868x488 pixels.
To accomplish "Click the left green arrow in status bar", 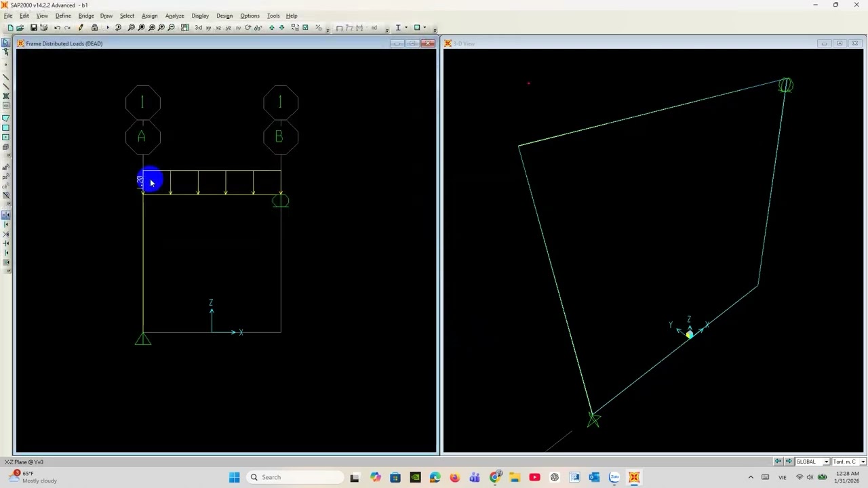I will click(x=778, y=462).
